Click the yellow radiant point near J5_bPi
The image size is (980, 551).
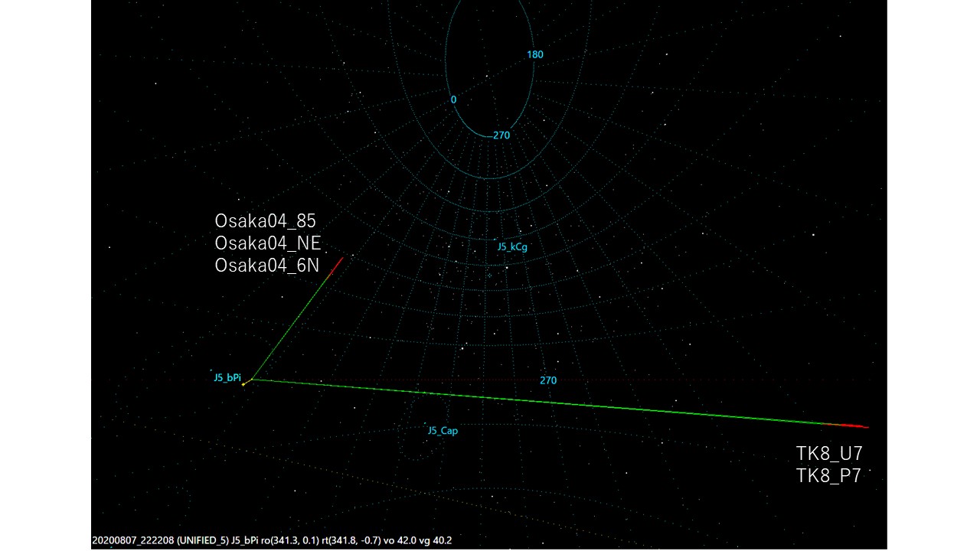tap(243, 383)
